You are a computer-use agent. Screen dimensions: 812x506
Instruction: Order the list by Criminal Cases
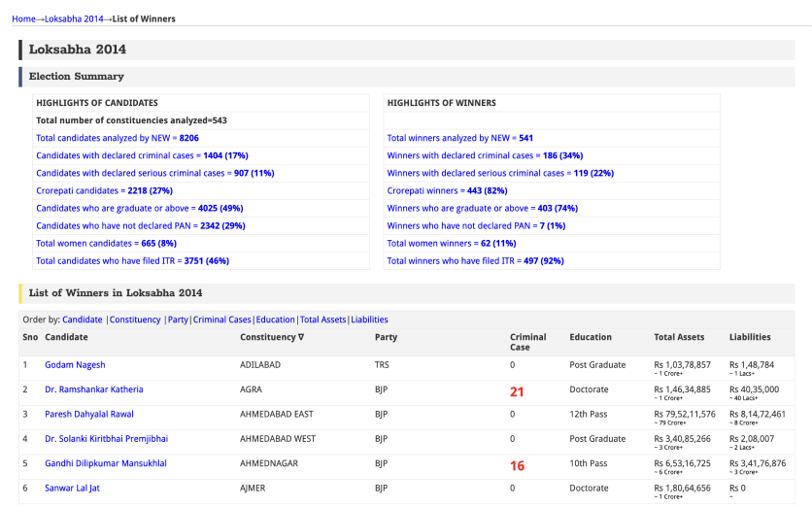(x=221, y=320)
